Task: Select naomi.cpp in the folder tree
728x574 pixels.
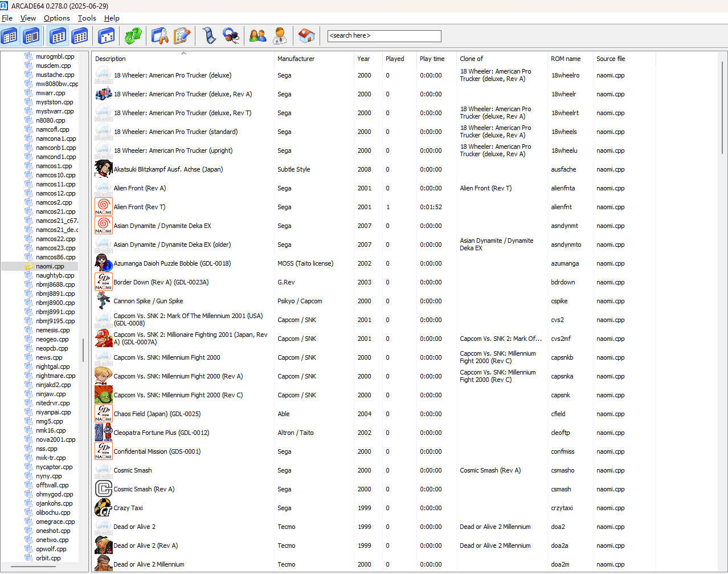Action: pos(50,266)
